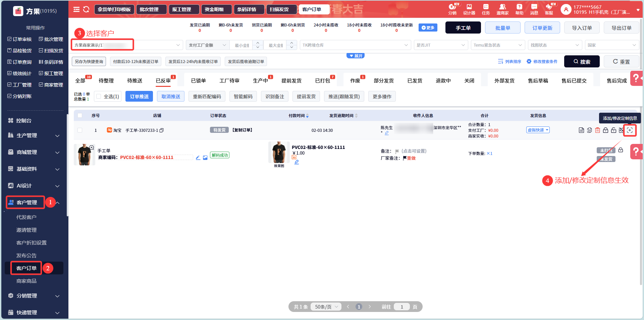
Task: Click the 展开 expand filters toggle
Action: tap(356, 56)
